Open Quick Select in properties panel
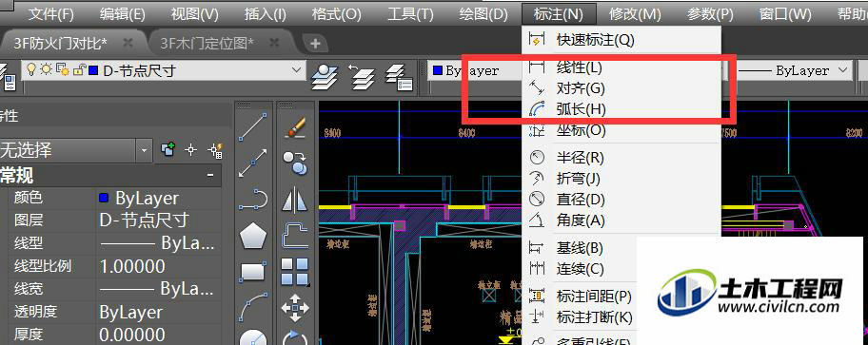 (x=215, y=149)
